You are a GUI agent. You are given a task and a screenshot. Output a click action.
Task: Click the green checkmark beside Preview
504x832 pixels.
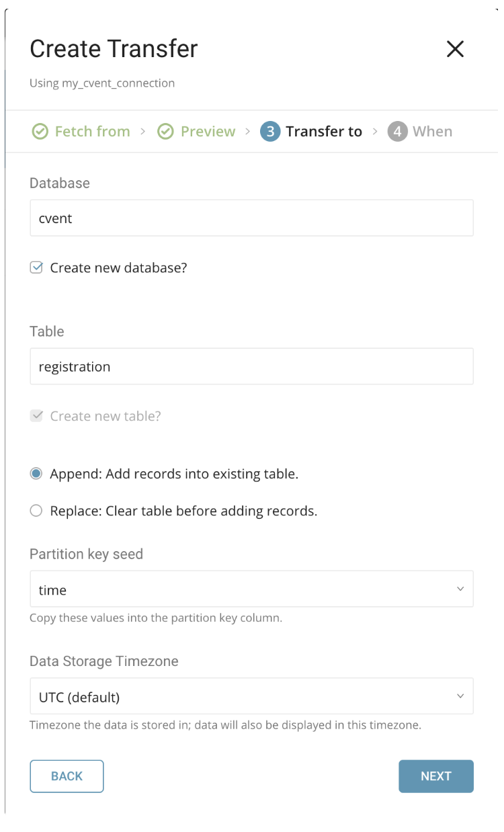(165, 132)
